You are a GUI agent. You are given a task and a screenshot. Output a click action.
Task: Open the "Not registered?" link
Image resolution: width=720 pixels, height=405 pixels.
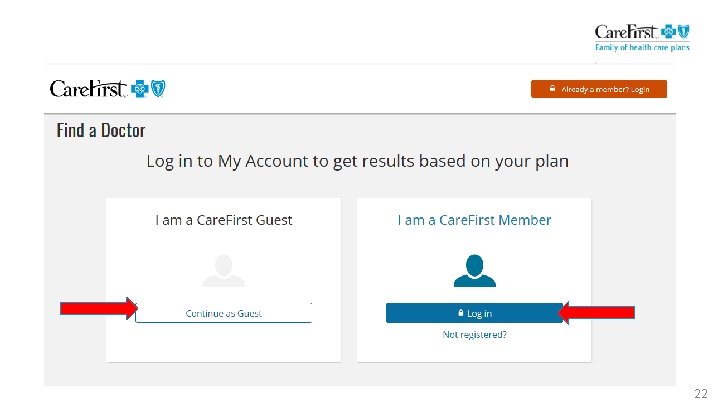pos(474,334)
